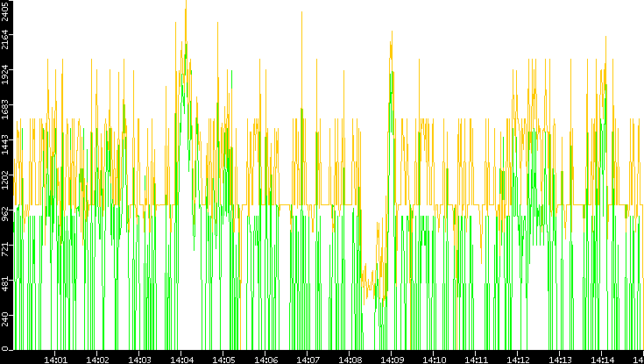This screenshot has height=364, width=644.
Task: Select the 14:10 time axis label
Action: (x=434, y=360)
